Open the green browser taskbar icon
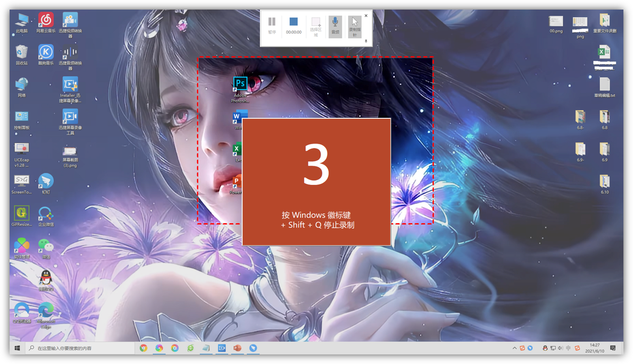This screenshot has width=633, height=364. click(x=190, y=348)
